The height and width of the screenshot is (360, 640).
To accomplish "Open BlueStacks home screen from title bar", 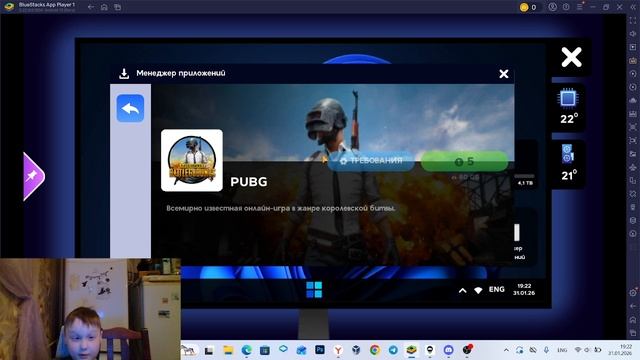I will pos(104,7).
